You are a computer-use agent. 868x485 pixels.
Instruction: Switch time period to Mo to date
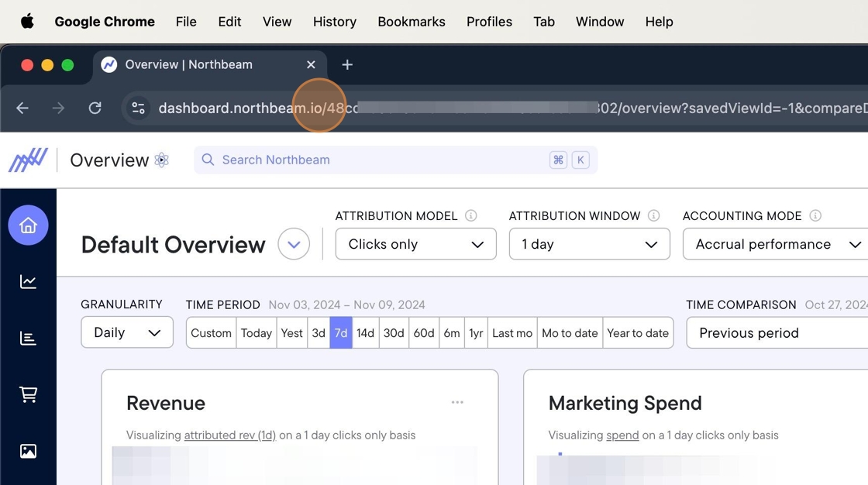(x=570, y=333)
